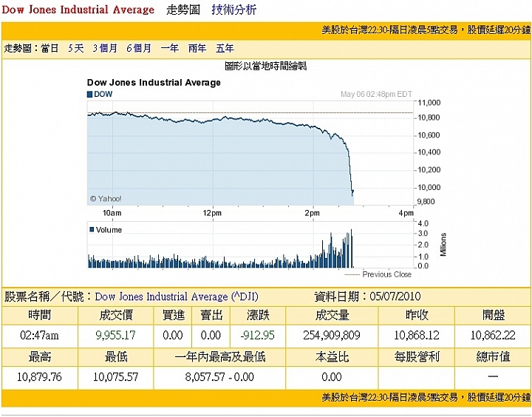The width and height of the screenshot is (532, 417).
Task: Click the 總市值 header cell
Action: [493, 357]
